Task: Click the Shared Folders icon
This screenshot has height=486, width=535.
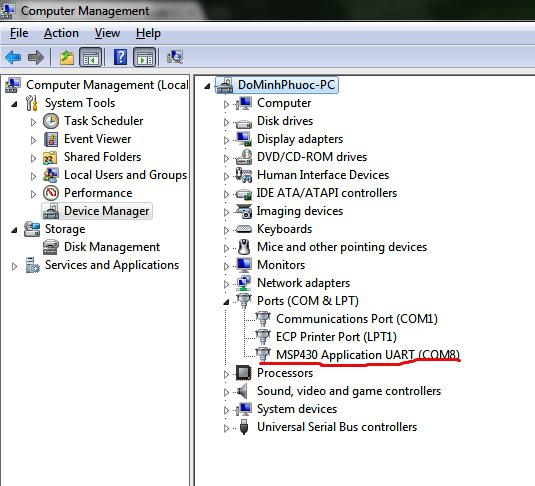Action: coord(50,157)
